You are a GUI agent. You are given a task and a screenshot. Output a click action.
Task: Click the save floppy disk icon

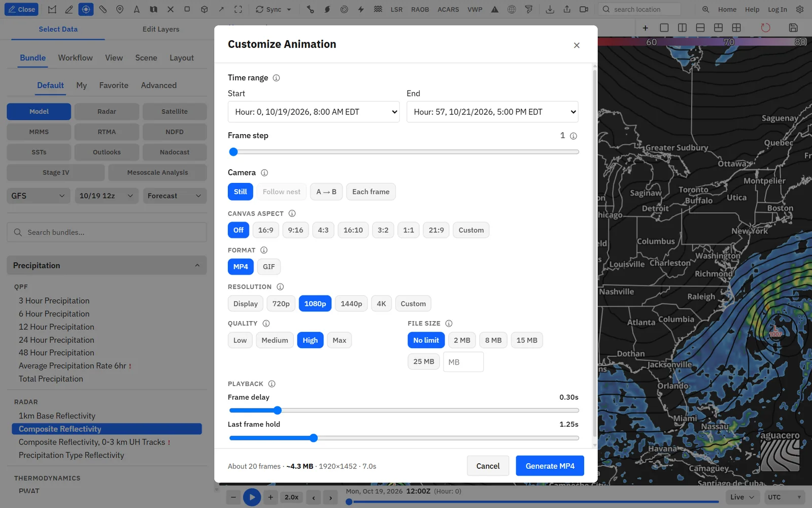[793, 28]
